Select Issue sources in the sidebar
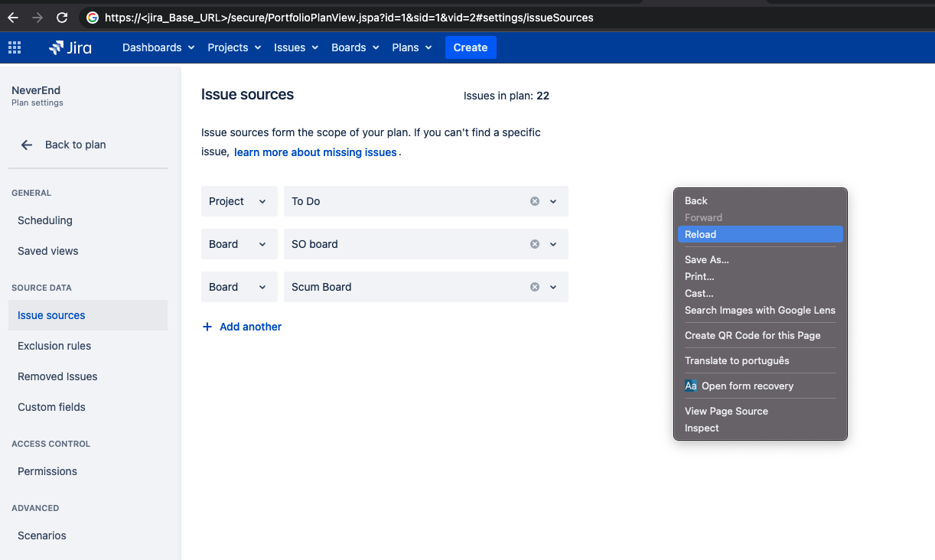This screenshot has width=935, height=560. pyautogui.click(x=88, y=315)
